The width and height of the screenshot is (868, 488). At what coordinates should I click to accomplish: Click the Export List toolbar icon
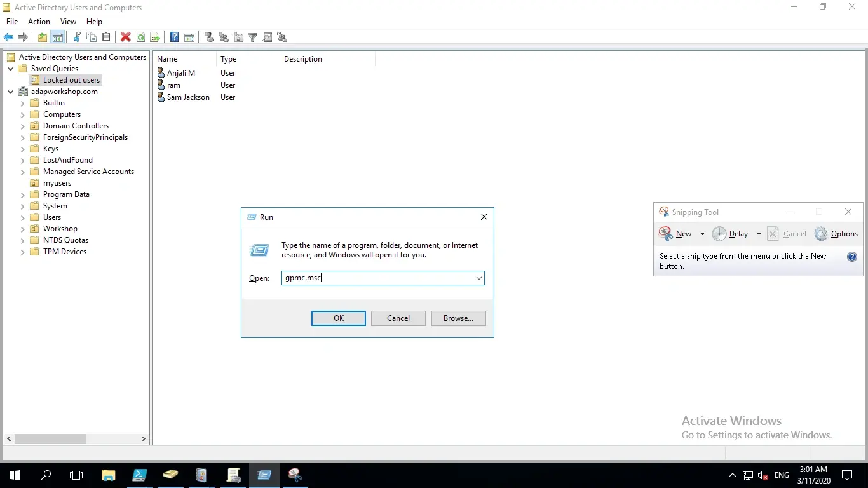tap(155, 37)
